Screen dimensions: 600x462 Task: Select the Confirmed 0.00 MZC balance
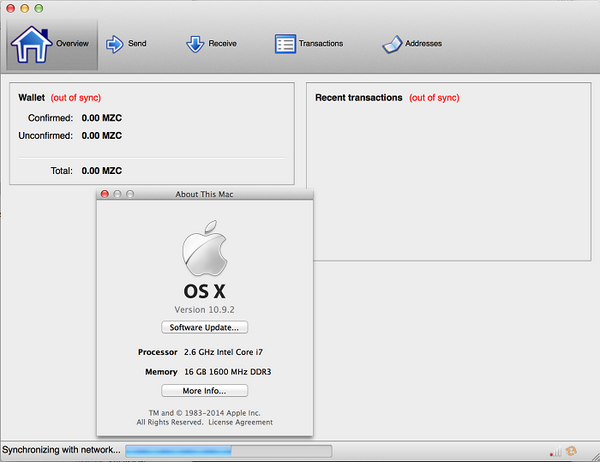(x=102, y=118)
